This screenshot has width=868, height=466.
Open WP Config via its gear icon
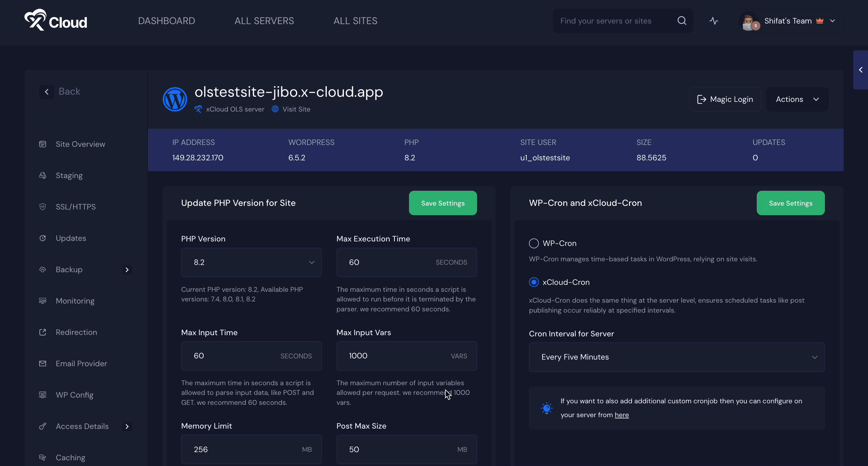pyautogui.click(x=43, y=395)
